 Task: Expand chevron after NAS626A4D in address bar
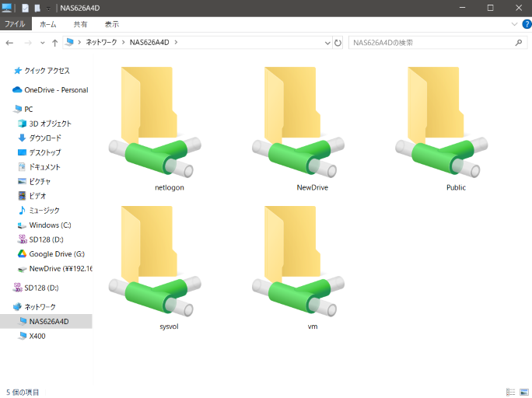pyautogui.click(x=176, y=43)
